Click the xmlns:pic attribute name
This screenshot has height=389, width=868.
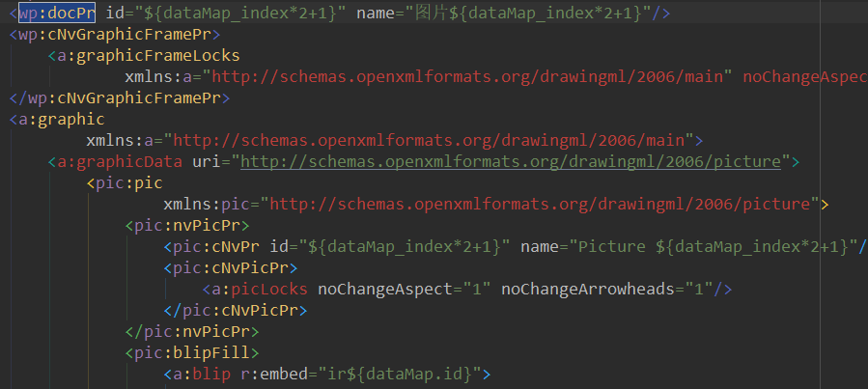[207, 205]
